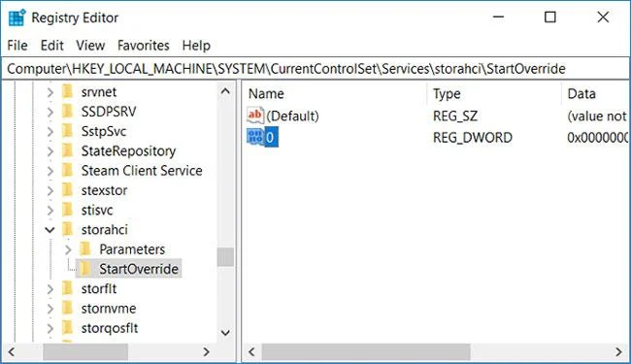Expand the SSDPSRV key
The image size is (631, 364).
tap(50, 112)
